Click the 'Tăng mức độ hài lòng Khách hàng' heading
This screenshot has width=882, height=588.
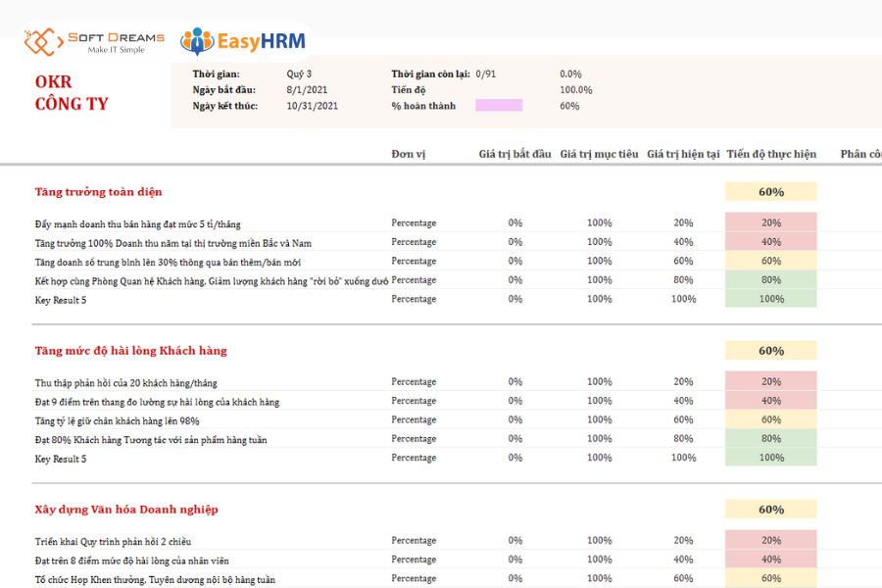[130, 350]
